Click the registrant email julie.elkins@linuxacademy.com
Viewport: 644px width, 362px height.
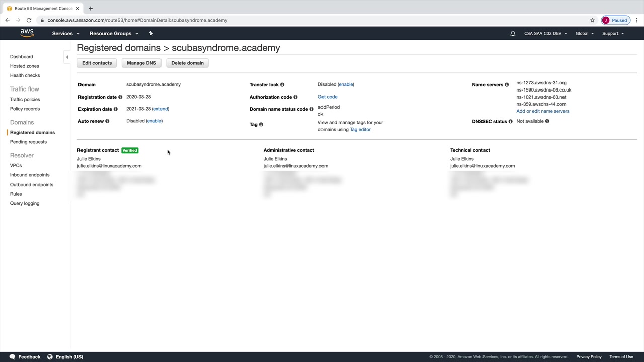pyautogui.click(x=109, y=166)
